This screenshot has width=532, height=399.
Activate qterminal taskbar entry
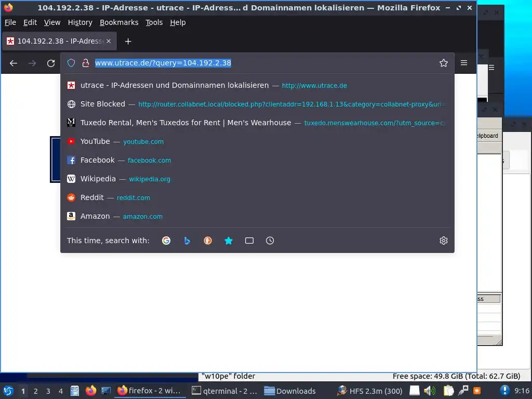tap(224, 391)
